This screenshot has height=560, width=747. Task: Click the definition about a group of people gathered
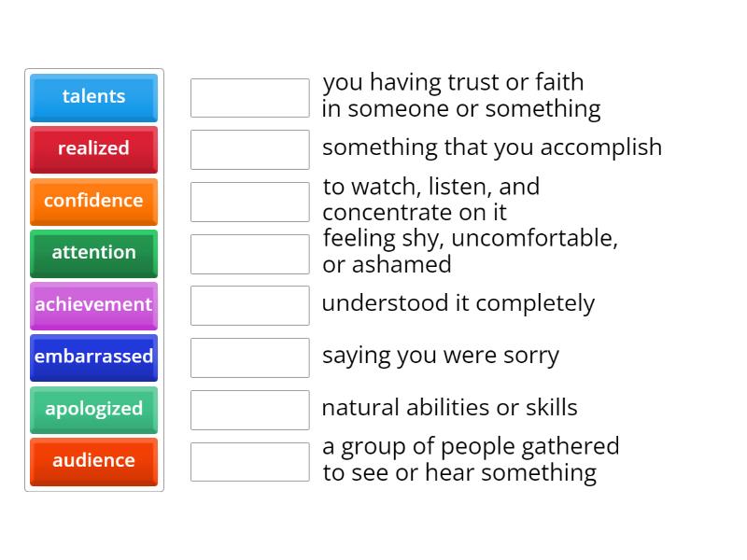coord(471,458)
